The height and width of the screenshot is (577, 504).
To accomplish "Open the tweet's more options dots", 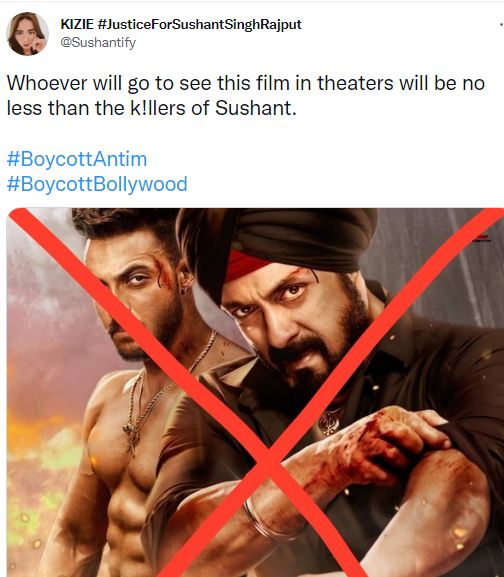I will (502, 24).
